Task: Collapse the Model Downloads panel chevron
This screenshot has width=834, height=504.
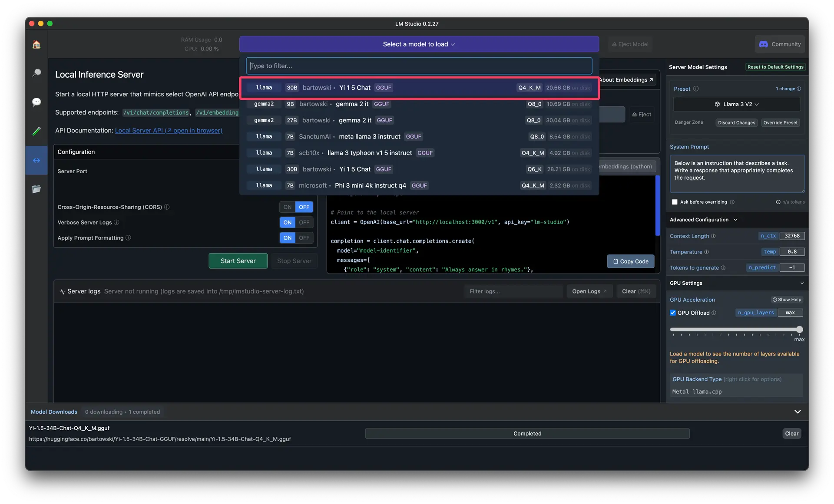Action: tap(798, 412)
